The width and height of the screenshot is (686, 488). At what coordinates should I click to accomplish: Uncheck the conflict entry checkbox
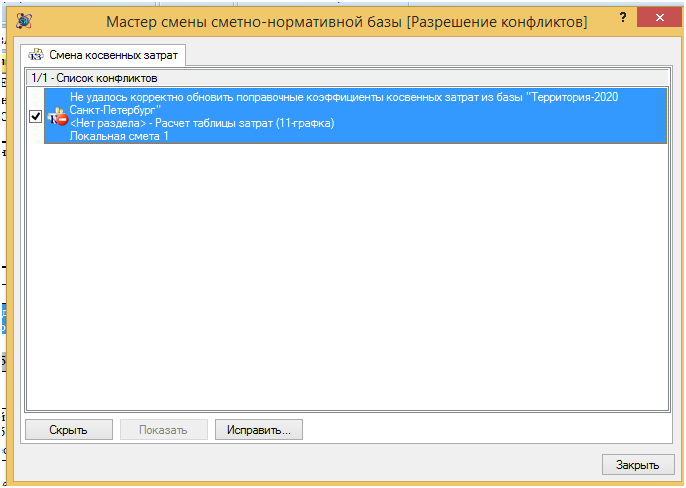tap(35, 116)
